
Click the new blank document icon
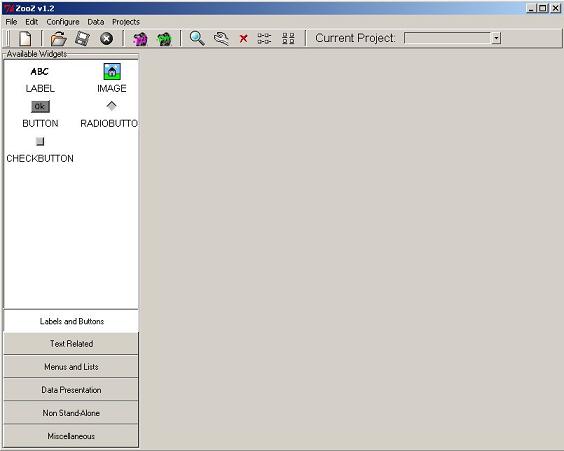pos(25,38)
